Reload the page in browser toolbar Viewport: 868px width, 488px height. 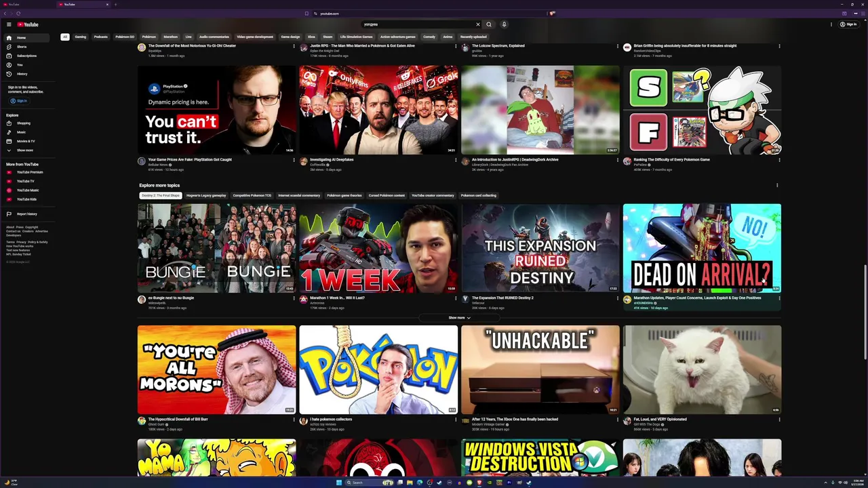pyautogui.click(x=18, y=14)
